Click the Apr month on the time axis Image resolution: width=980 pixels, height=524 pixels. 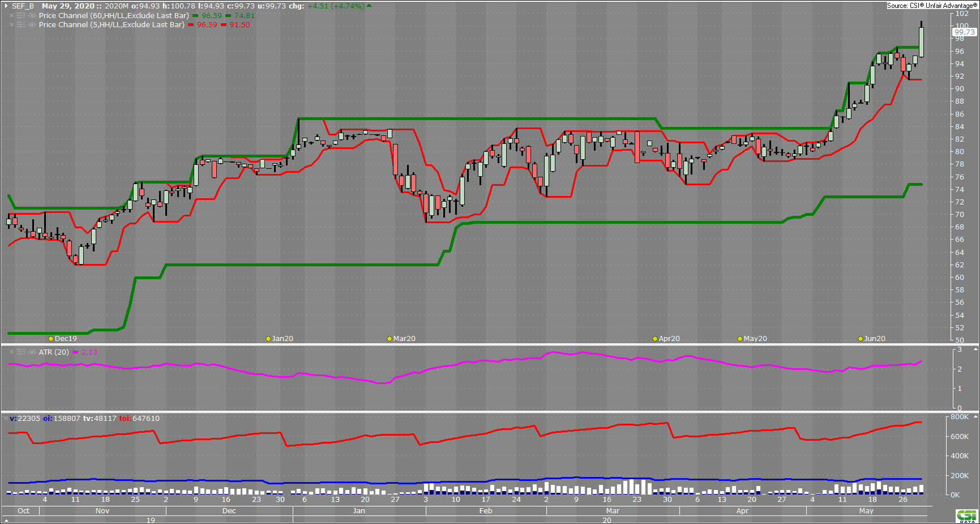point(742,511)
